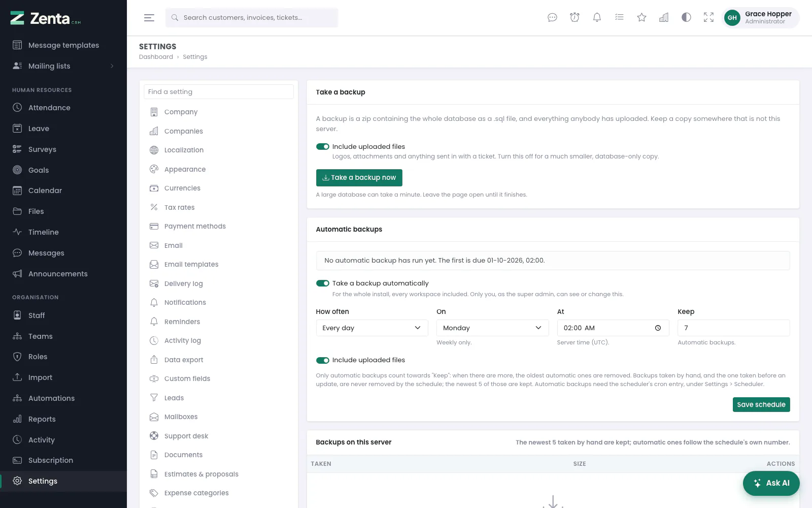Click the GH user avatar

(x=732, y=18)
